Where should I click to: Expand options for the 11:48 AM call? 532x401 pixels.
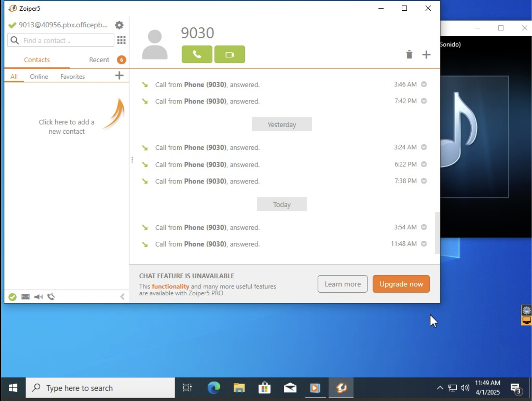(424, 244)
